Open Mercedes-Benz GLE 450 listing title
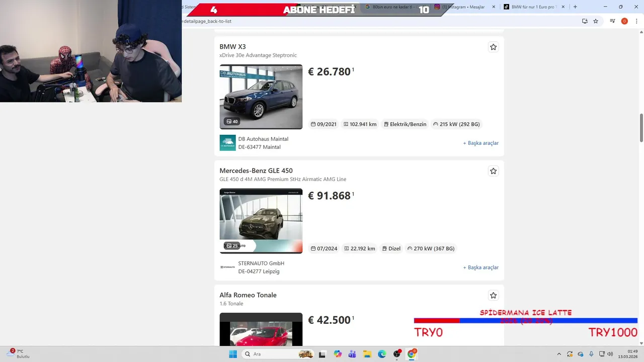 pyautogui.click(x=256, y=171)
